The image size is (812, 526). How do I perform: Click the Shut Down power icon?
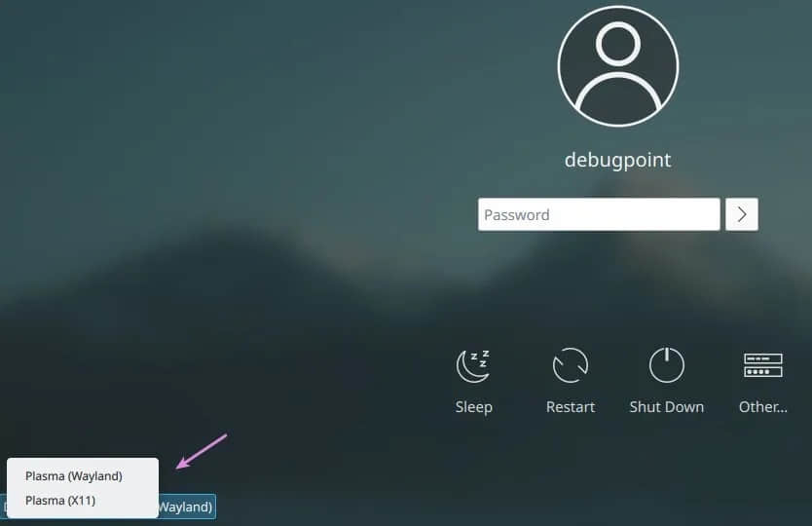(667, 365)
